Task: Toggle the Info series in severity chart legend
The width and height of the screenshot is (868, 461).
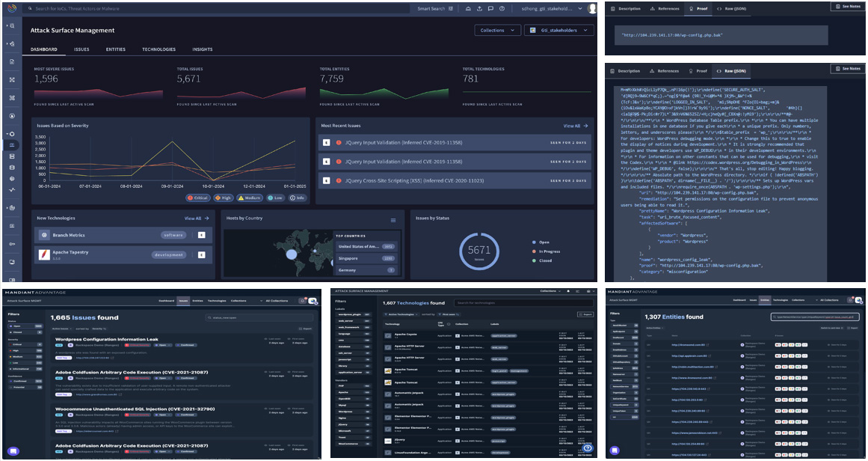Action: click(x=298, y=198)
